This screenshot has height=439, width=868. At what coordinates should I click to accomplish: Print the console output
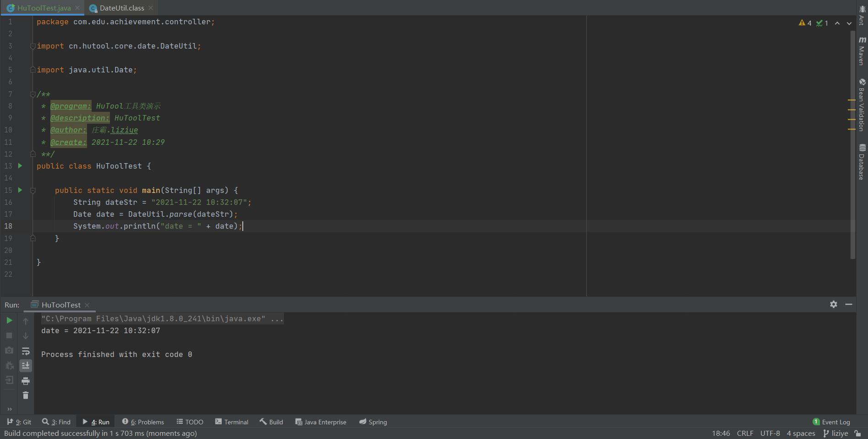26,381
